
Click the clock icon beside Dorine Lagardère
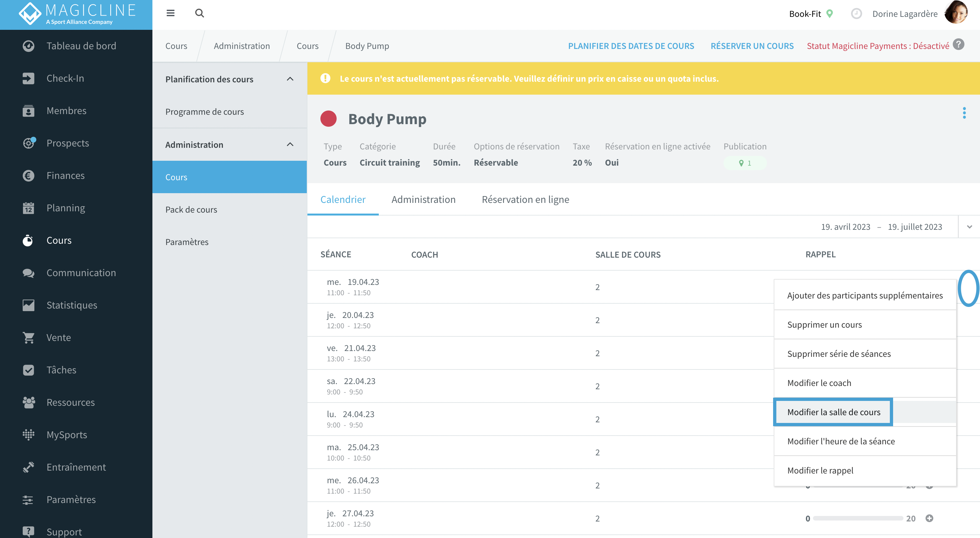click(x=856, y=14)
